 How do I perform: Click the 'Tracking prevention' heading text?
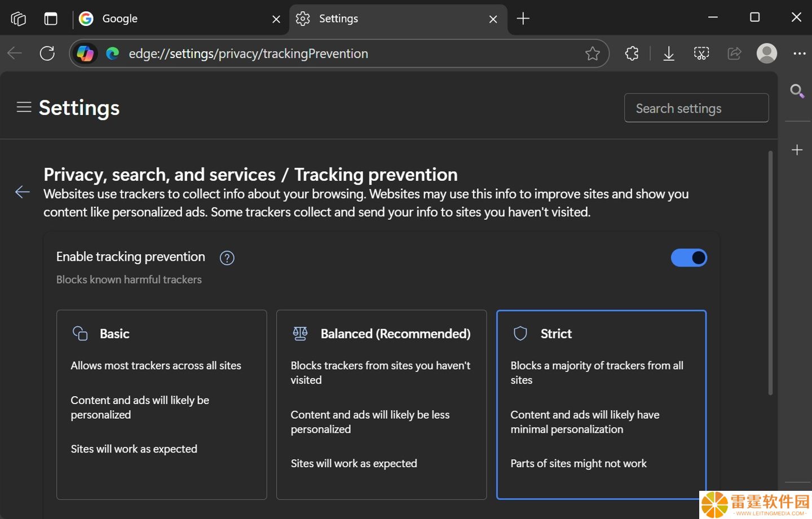376,175
